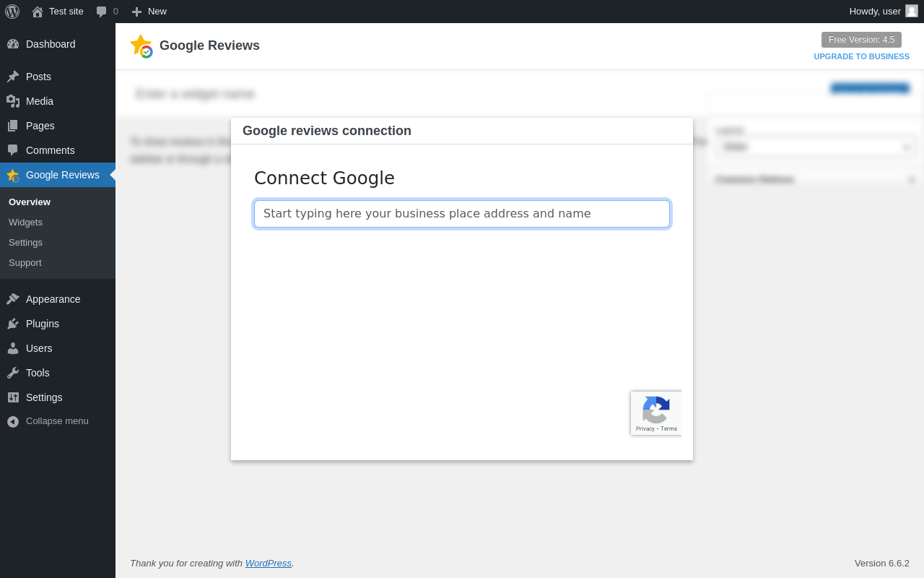Select the Google Reviews star icon in sidebar

pos(13,175)
